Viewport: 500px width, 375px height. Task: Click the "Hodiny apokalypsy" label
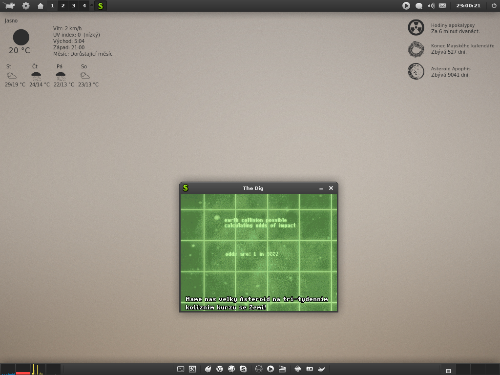click(453, 25)
